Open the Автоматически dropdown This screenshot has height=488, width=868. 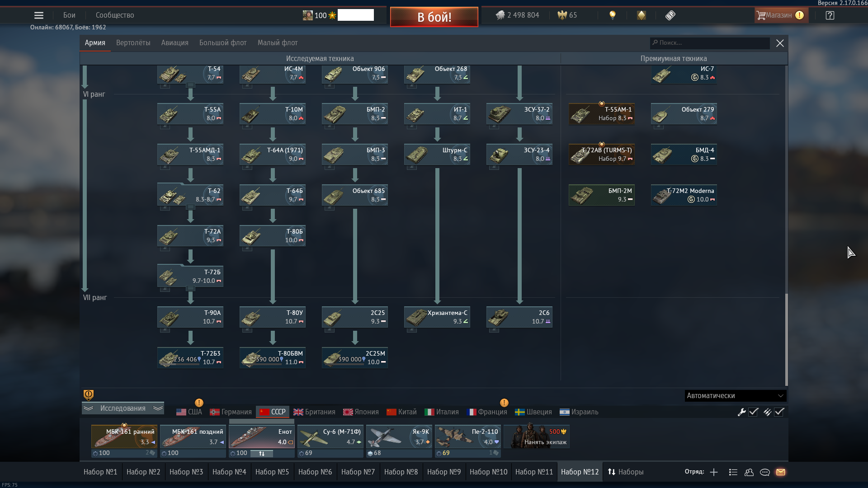[x=735, y=396]
